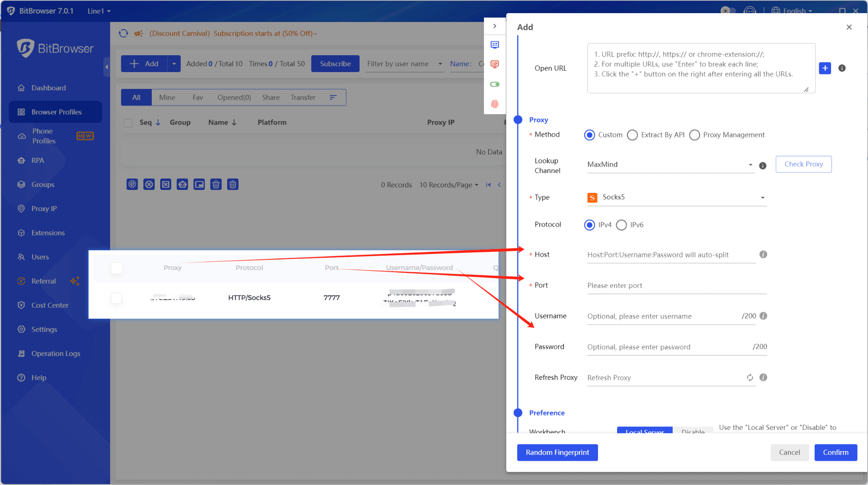The height and width of the screenshot is (485, 868).
Task: Select the Fav tab
Action: click(198, 98)
